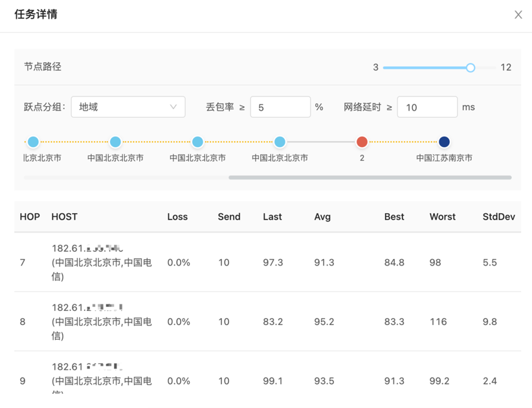532x408 pixels.
Task: Click the StdDev column header
Action: (x=498, y=217)
